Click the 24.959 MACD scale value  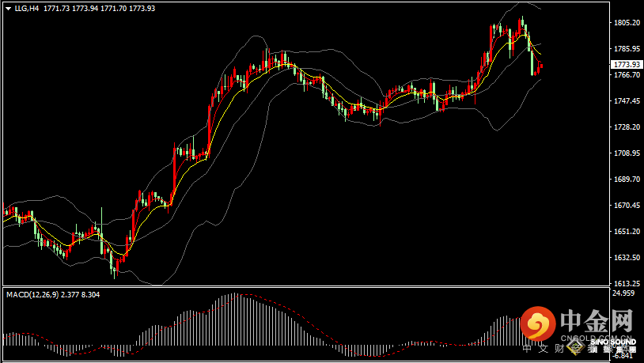623,293
